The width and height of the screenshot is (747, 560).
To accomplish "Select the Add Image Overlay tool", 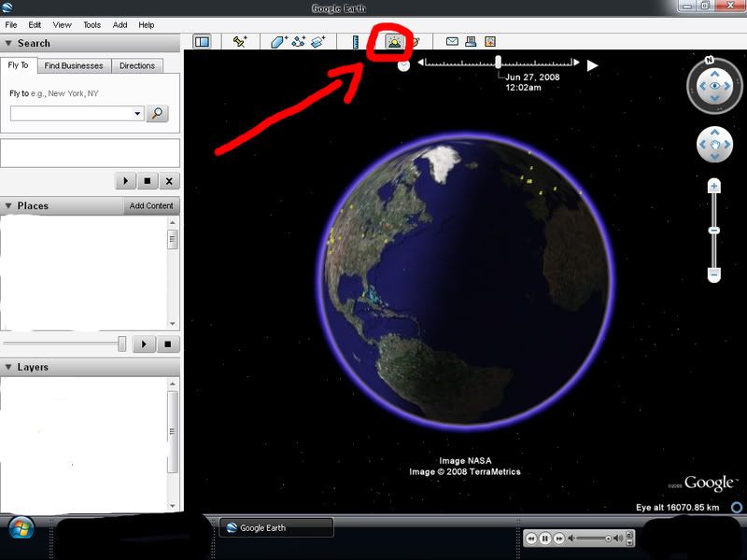I will pos(317,42).
